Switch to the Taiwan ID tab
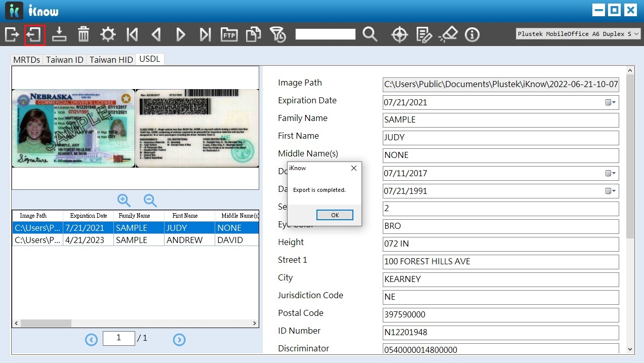The width and height of the screenshot is (644, 363). tap(65, 60)
